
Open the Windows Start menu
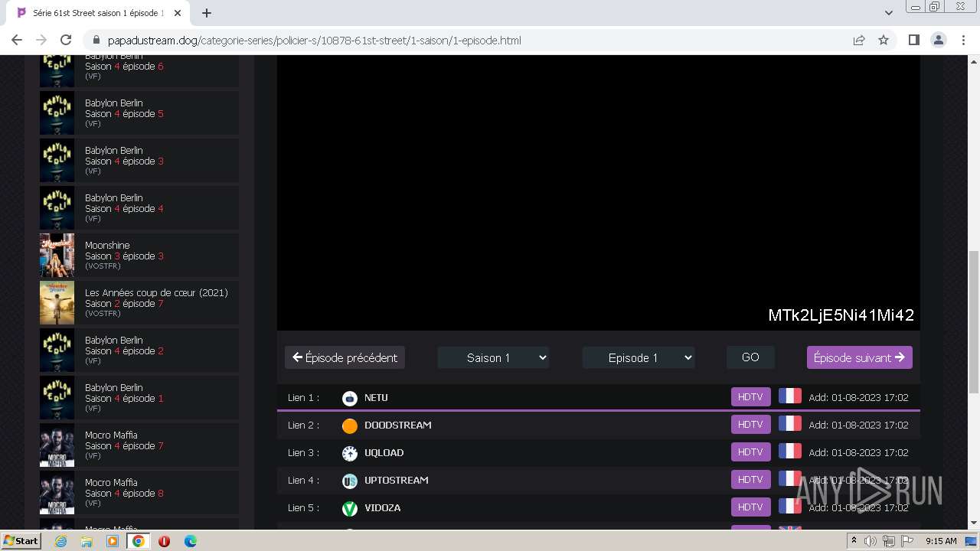(x=21, y=541)
